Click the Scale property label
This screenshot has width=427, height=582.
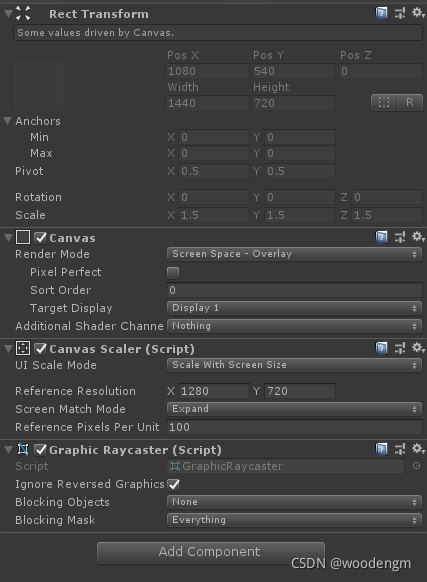click(x=30, y=215)
